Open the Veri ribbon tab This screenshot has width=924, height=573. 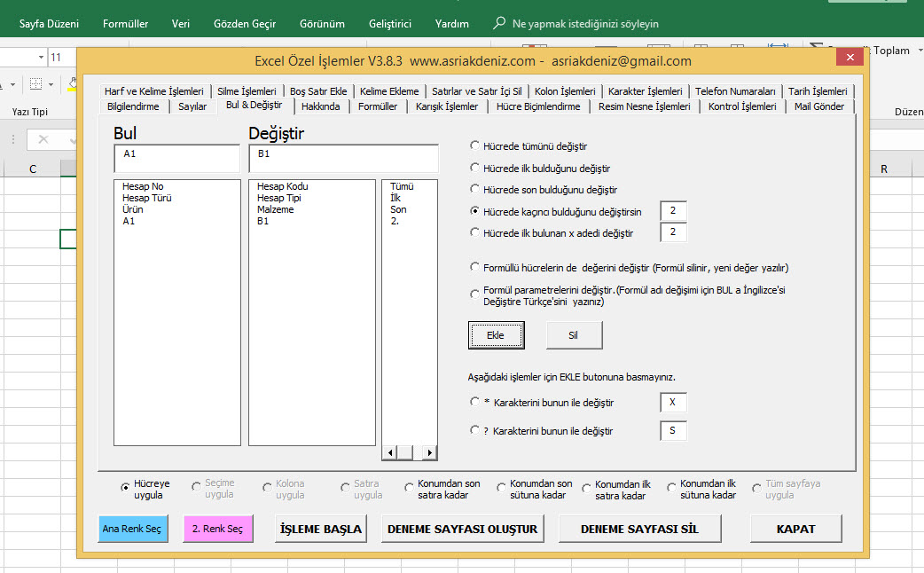(x=180, y=24)
